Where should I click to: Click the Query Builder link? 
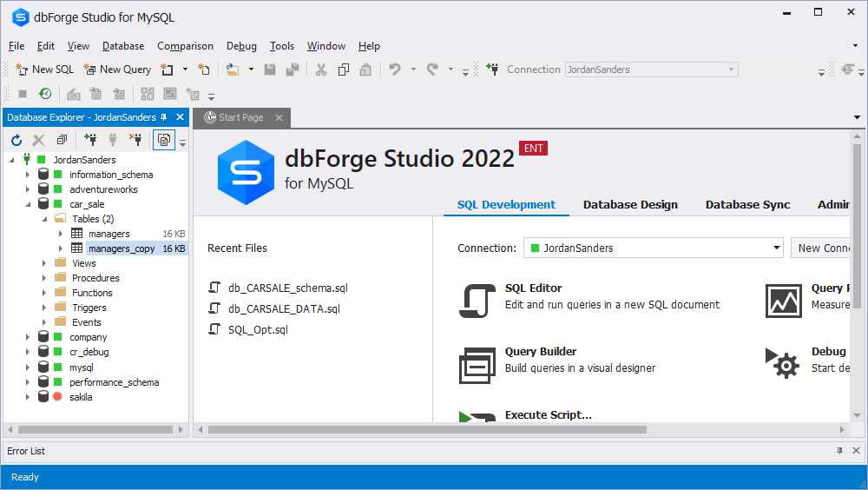coord(540,351)
